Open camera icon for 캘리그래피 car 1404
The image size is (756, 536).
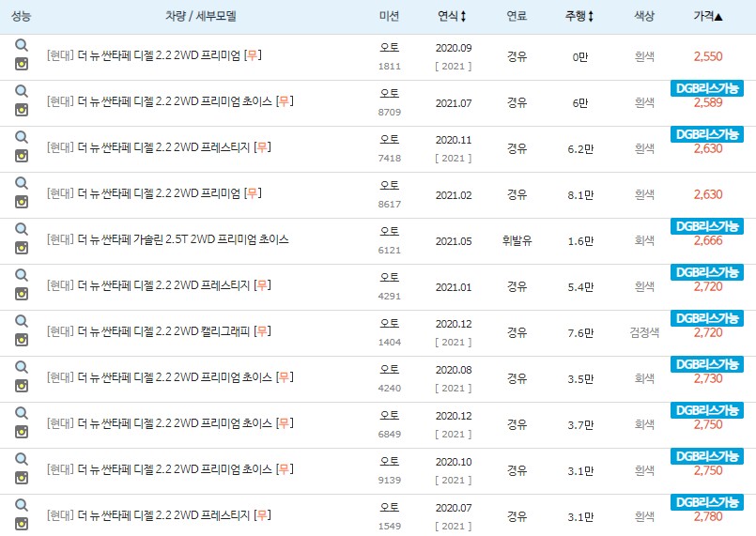(x=22, y=340)
